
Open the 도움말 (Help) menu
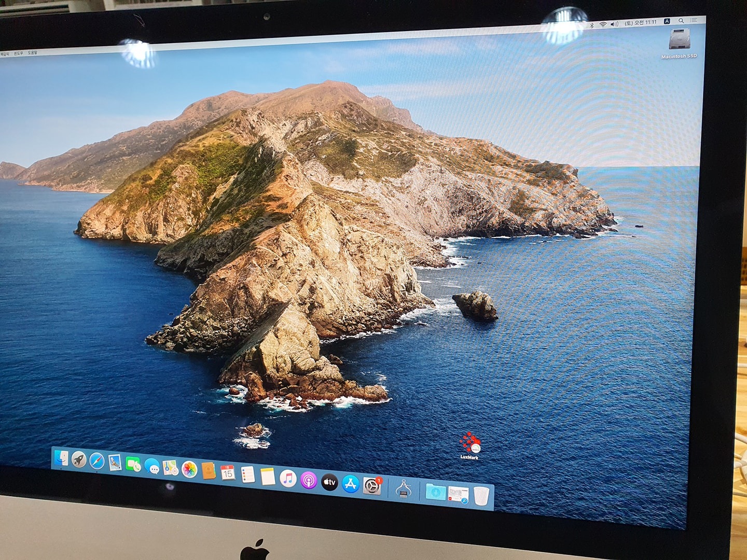(x=33, y=53)
